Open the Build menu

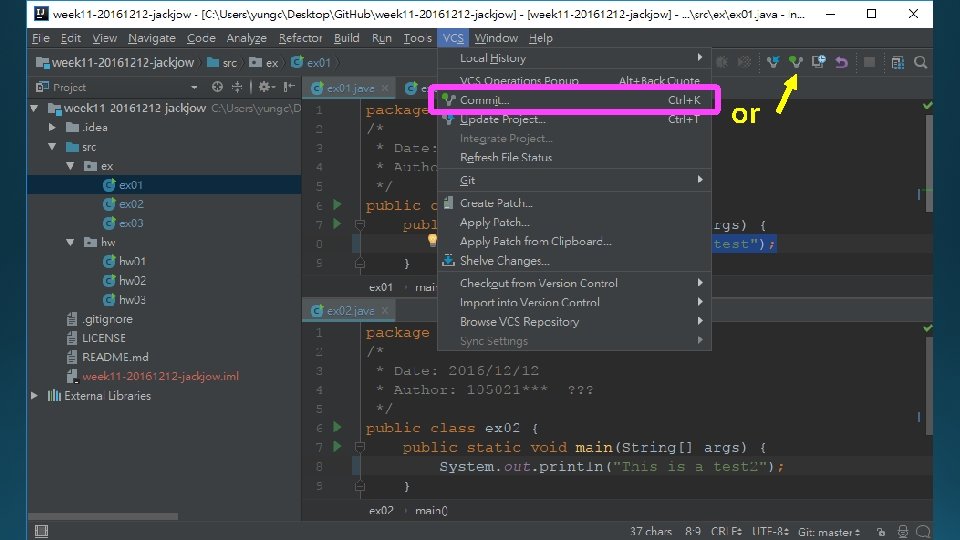pyautogui.click(x=347, y=38)
